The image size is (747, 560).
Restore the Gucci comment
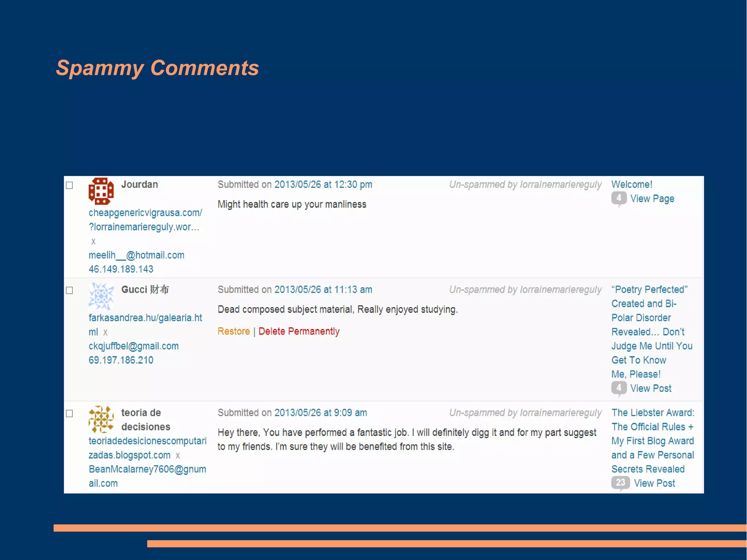tap(233, 331)
